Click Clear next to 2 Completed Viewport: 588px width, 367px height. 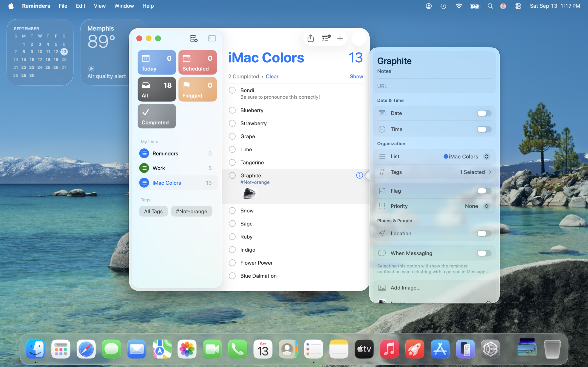(272, 76)
